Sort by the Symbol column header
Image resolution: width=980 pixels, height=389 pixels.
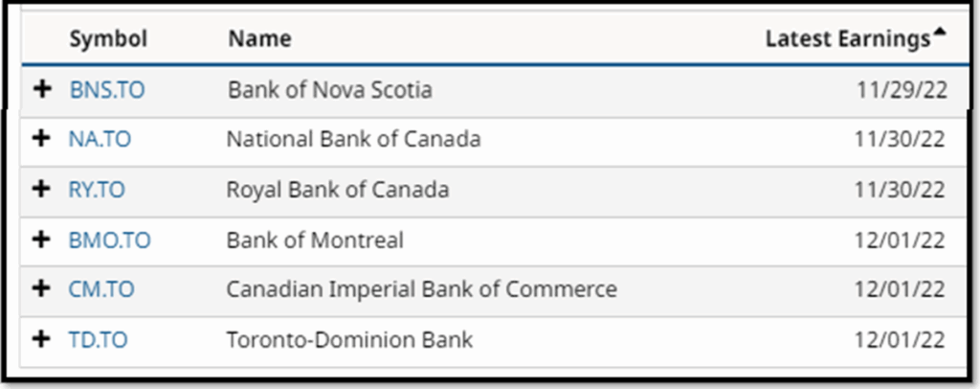point(108,39)
